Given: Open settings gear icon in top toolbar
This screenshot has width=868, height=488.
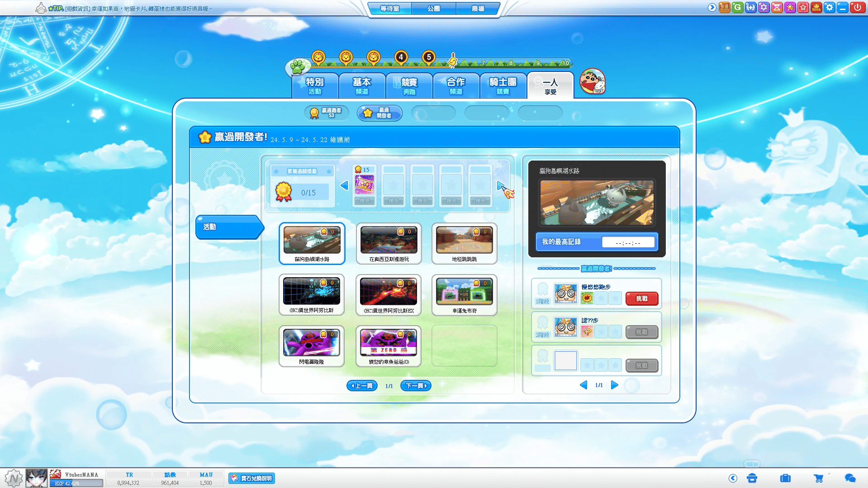Looking at the screenshot, I should click(x=829, y=7).
